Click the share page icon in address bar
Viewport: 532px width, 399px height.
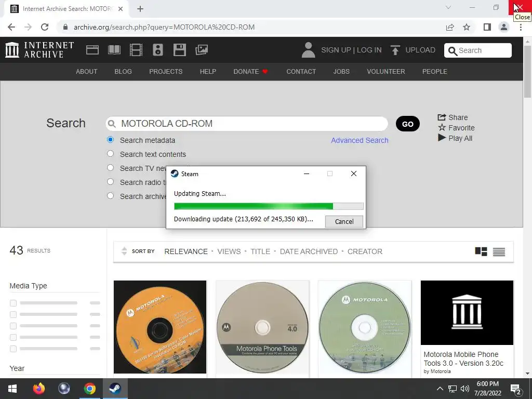[450, 27]
